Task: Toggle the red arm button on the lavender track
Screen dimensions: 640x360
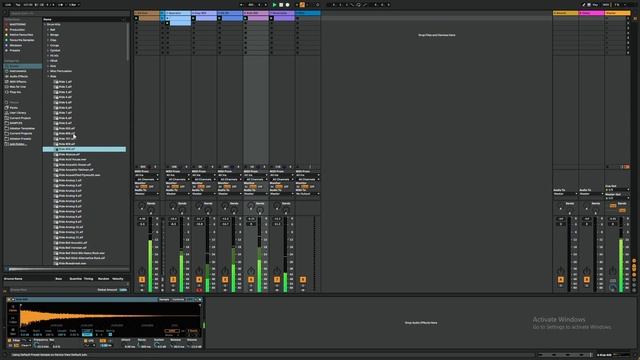Action: (x=199, y=290)
